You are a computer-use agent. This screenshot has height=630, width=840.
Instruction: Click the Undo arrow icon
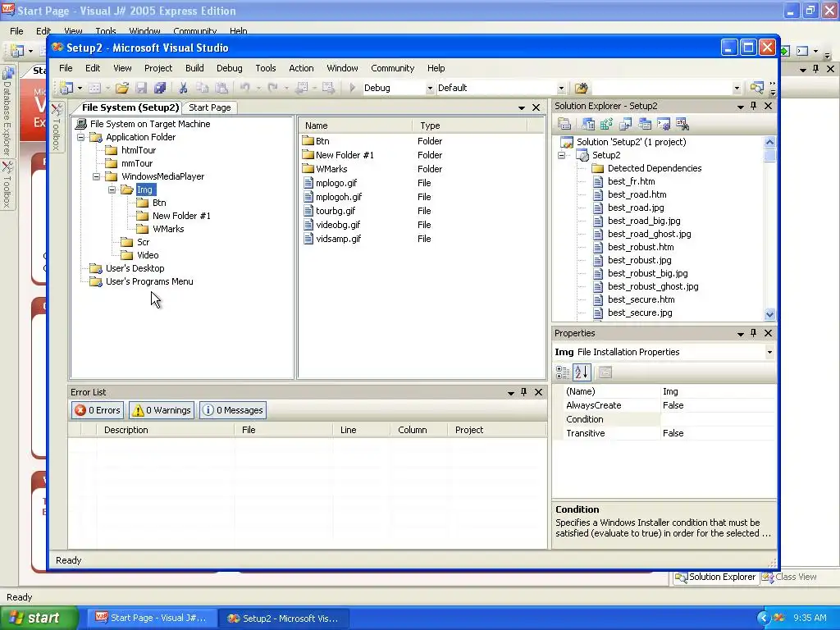click(244, 88)
